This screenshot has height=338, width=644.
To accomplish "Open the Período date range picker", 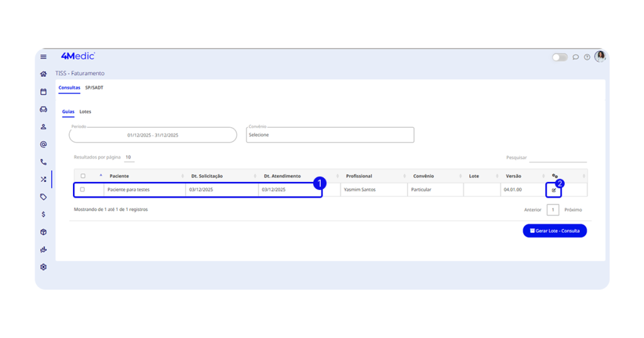I will coord(153,135).
